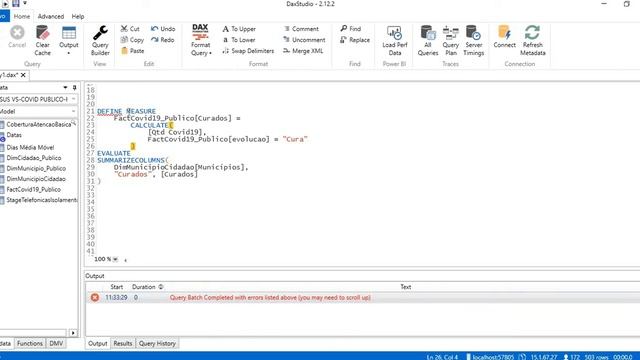Undo the last edit
The image size is (640, 360).
tap(163, 29)
